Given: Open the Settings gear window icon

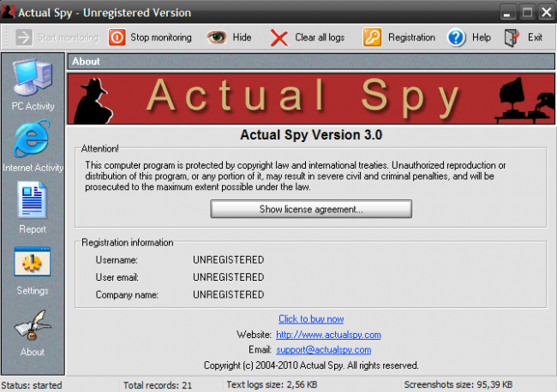Looking at the screenshot, I should pos(33,262).
